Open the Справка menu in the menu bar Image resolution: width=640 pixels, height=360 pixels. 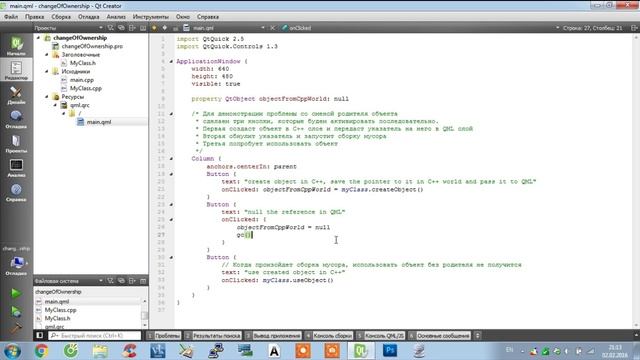click(x=208, y=17)
